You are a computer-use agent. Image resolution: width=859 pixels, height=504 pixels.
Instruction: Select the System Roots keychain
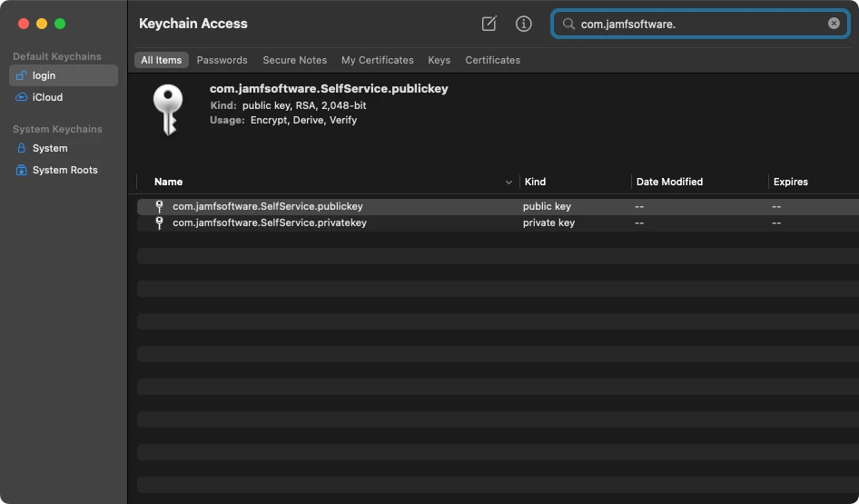64,171
